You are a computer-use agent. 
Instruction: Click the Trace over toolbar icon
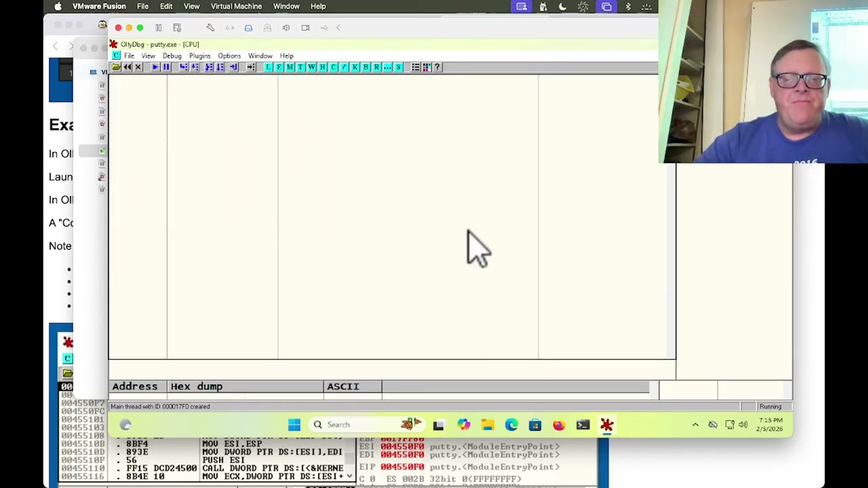(x=220, y=67)
